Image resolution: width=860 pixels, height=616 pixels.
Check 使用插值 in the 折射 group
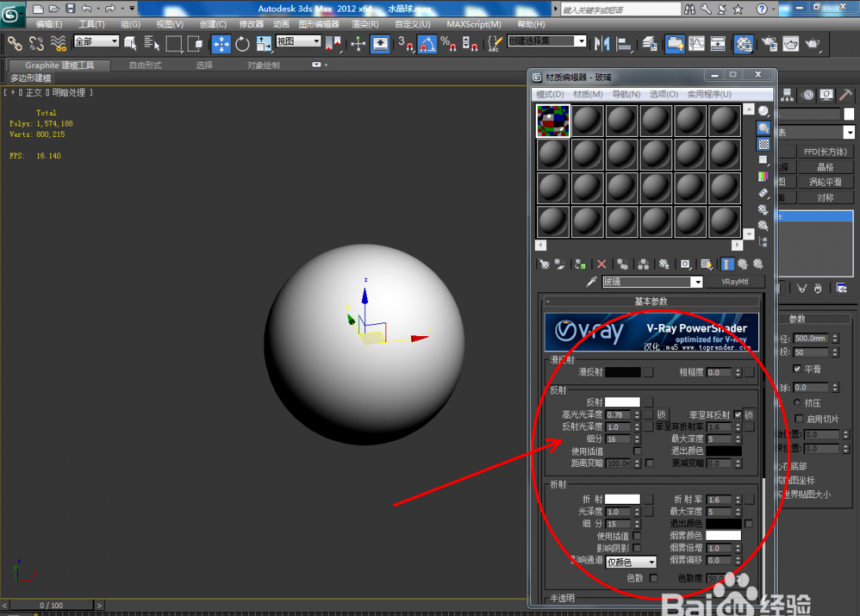point(637,536)
